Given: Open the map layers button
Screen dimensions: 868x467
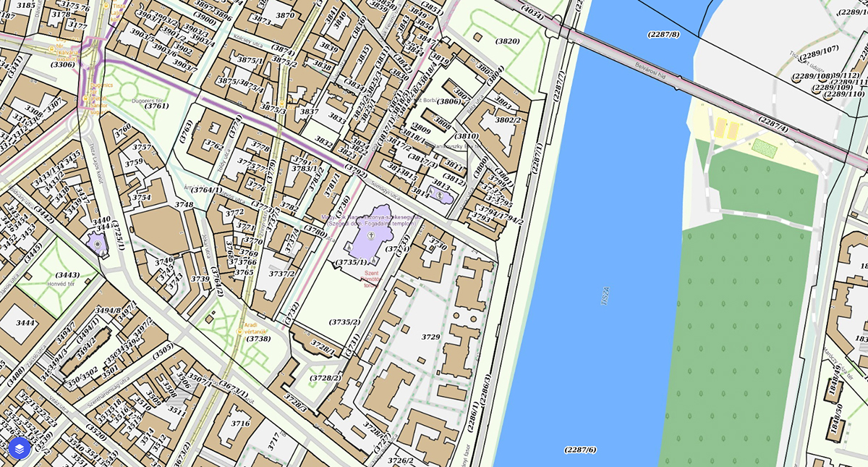Looking at the screenshot, I should [x=20, y=448].
